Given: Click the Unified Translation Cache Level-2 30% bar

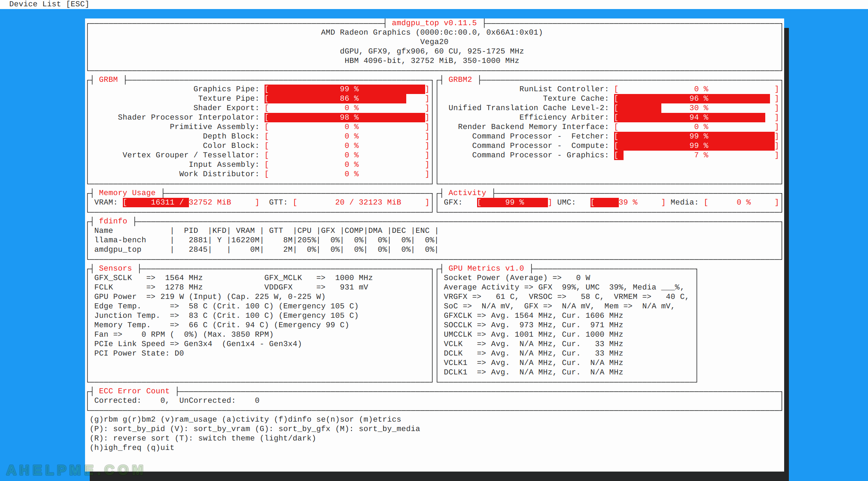Looking at the screenshot, I should click(696, 108).
